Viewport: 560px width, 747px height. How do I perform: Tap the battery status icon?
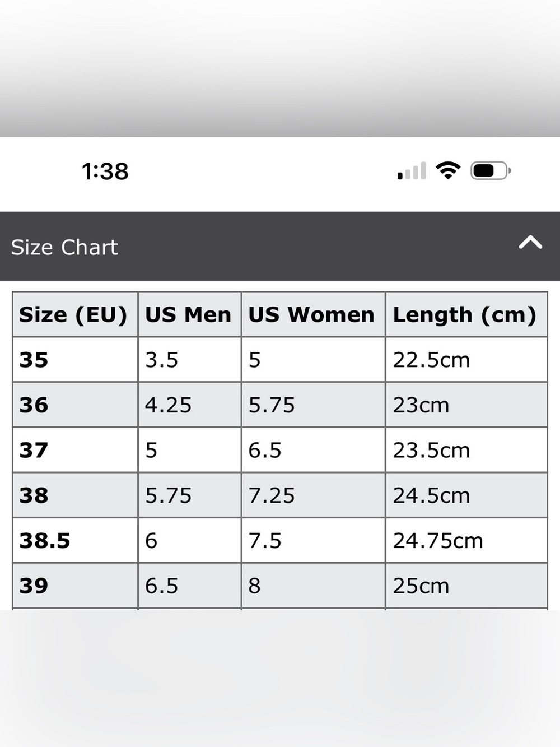tap(491, 170)
